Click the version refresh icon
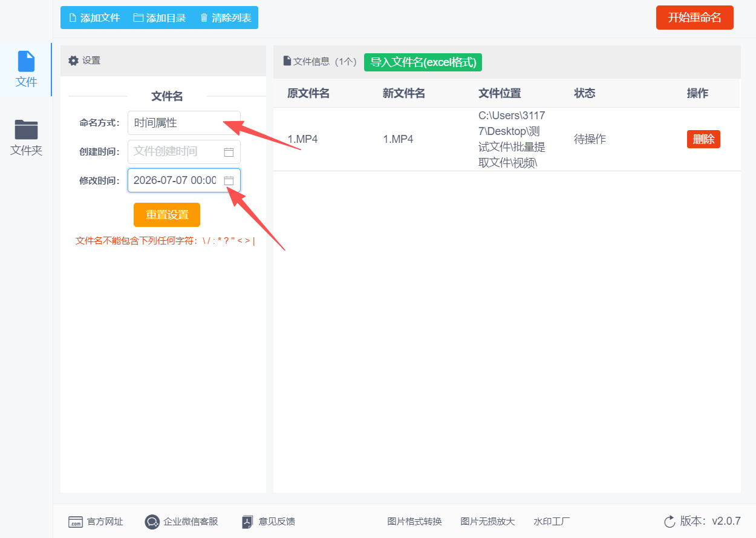 click(670, 521)
